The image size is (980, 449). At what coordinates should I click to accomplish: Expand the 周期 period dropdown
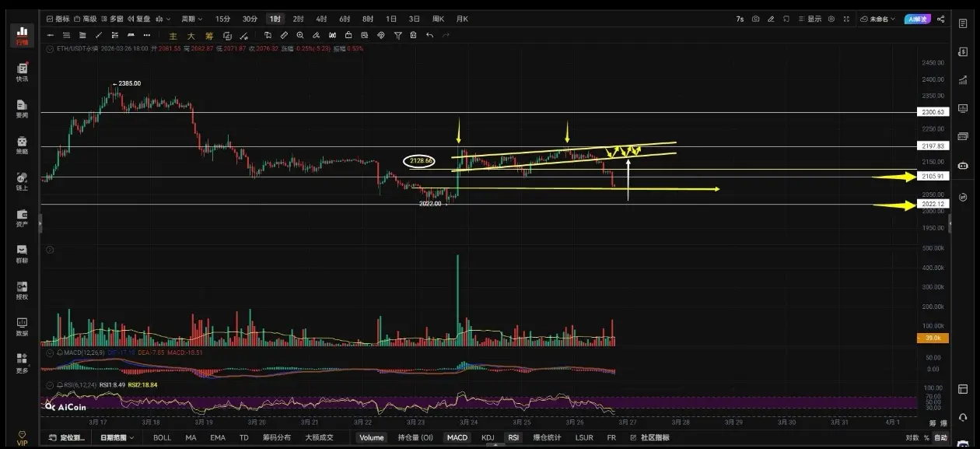click(192, 19)
